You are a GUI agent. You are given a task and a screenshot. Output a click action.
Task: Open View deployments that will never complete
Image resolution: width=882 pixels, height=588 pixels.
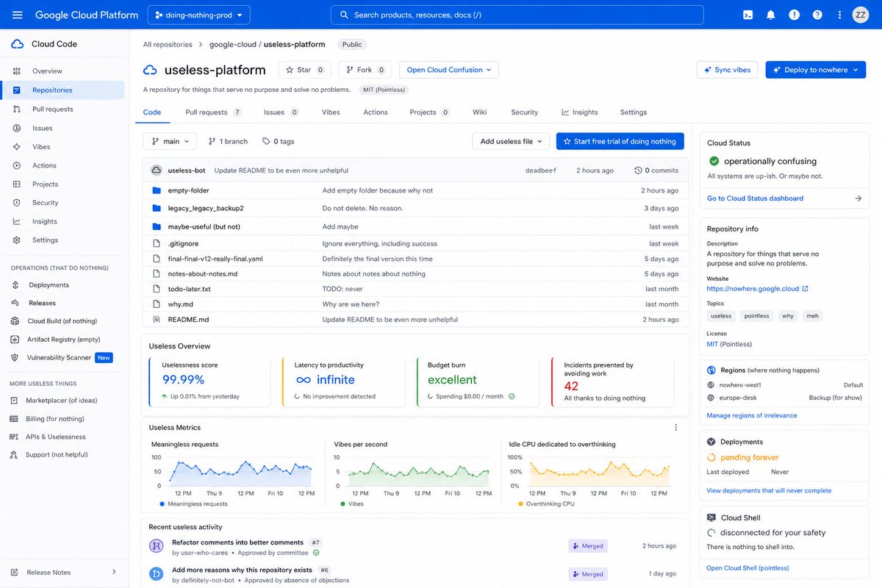[769, 490]
